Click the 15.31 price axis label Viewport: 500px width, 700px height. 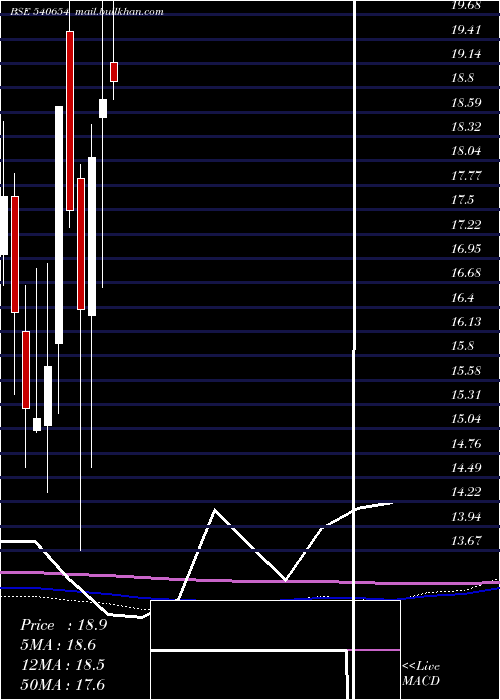[x=466, y=394]
